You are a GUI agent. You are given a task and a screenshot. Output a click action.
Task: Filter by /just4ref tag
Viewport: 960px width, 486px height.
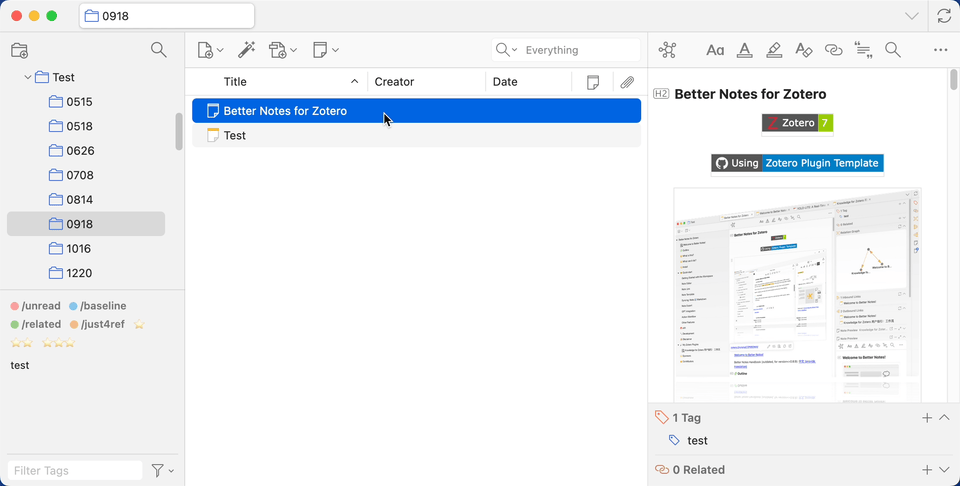(97, 324)
